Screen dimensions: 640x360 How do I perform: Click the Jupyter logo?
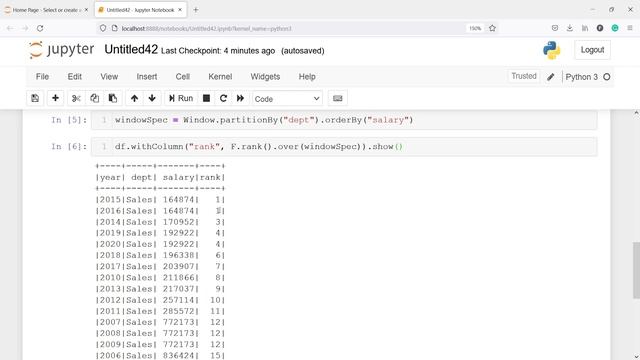pos(62,50)
